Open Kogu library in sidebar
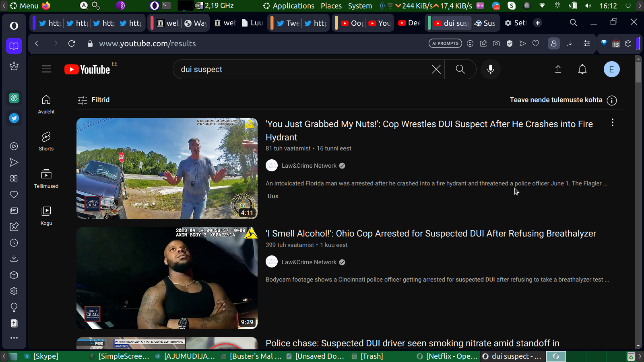The width and height of the screenshot is (644, 362). [46, 216]
